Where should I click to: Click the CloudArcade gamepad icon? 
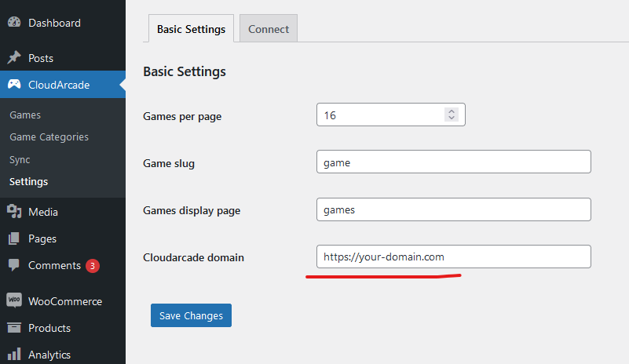click(14, 85)
